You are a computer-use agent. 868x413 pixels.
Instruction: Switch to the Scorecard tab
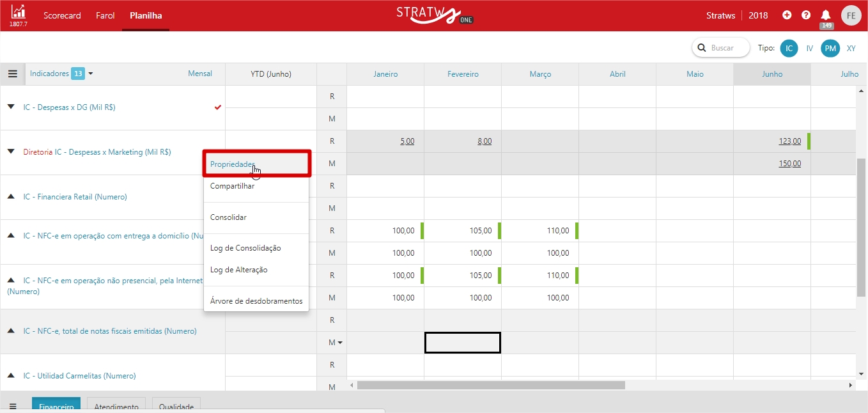(x=62, y=15)
